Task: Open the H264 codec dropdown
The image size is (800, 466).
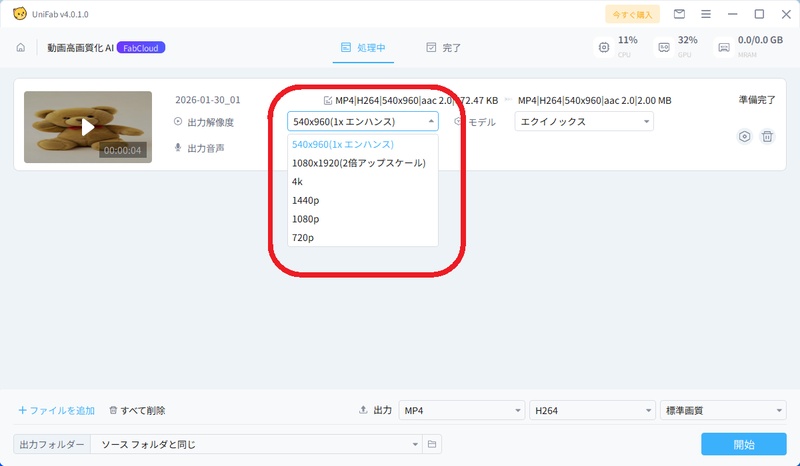Action: (592, 410)
